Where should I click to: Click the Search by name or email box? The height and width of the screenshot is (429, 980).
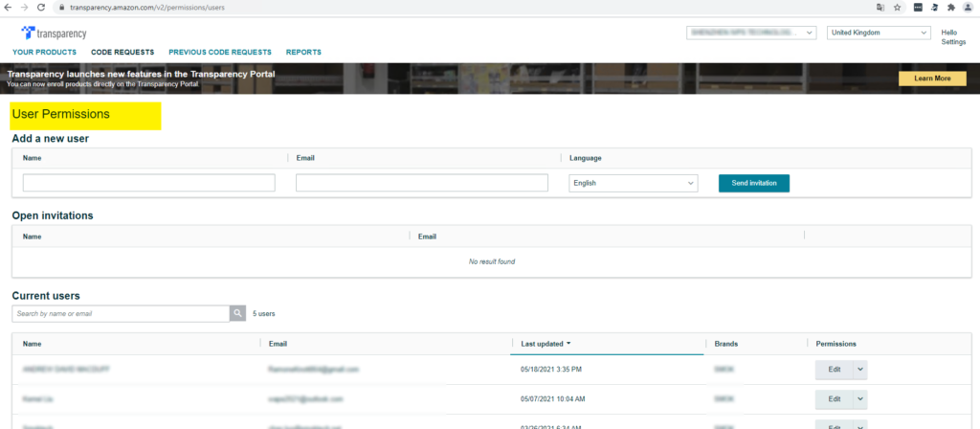(121, 313)
